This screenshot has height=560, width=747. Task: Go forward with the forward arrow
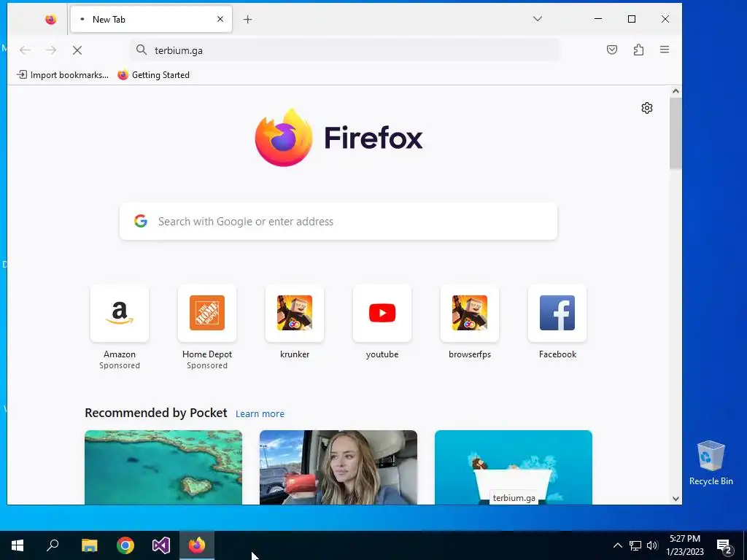51,50
